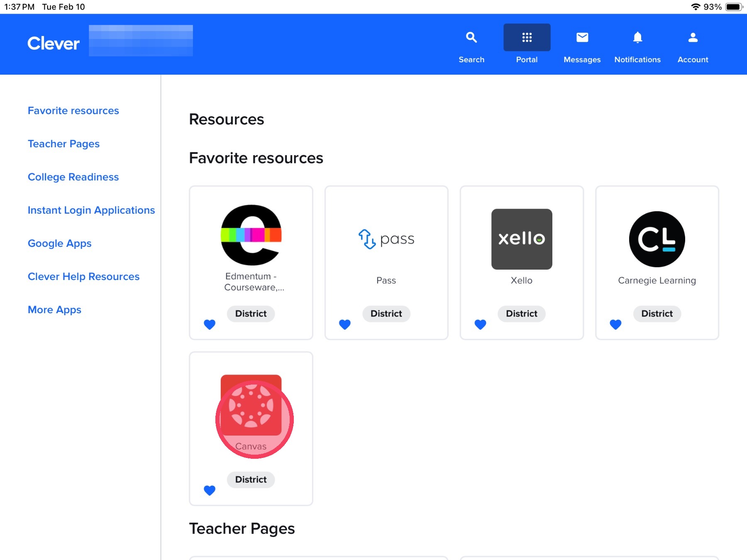
Task: Click the Account label in header
Action: [693, 60]
